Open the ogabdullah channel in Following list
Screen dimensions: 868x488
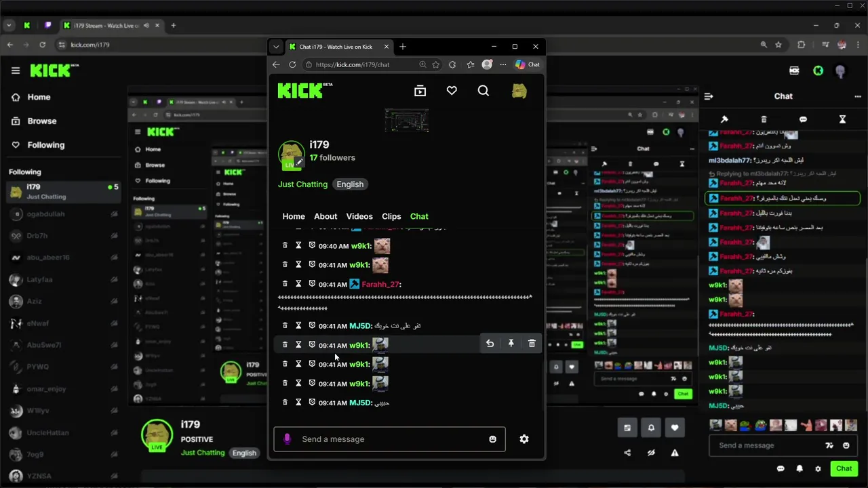(63, 213)
